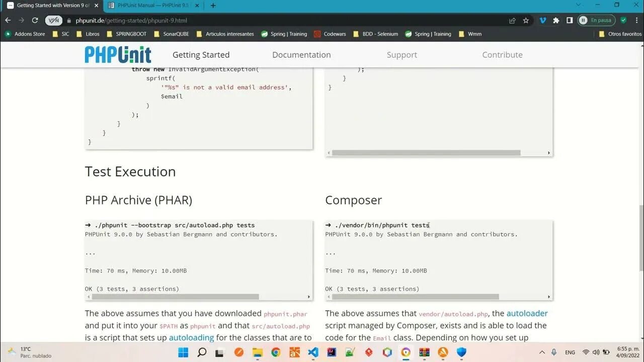Follow the autoloading link
This screenshot has width=644, height=362.
(191, 338)
